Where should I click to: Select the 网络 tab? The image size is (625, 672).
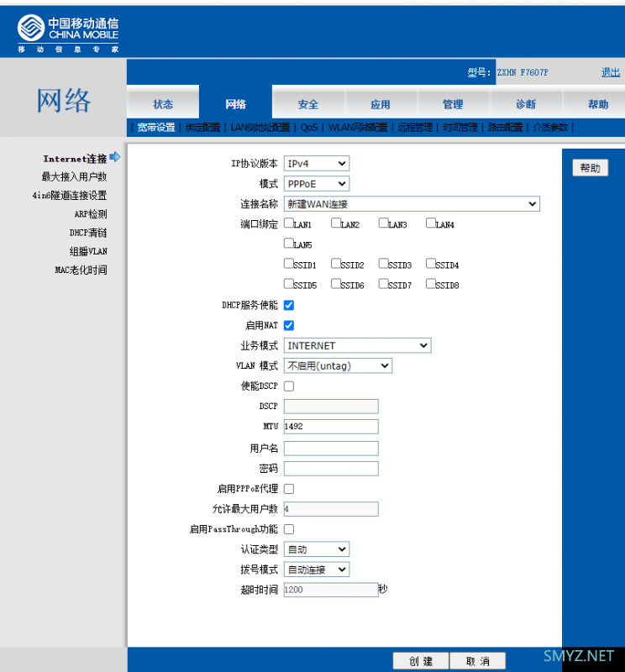click(235, 103)
